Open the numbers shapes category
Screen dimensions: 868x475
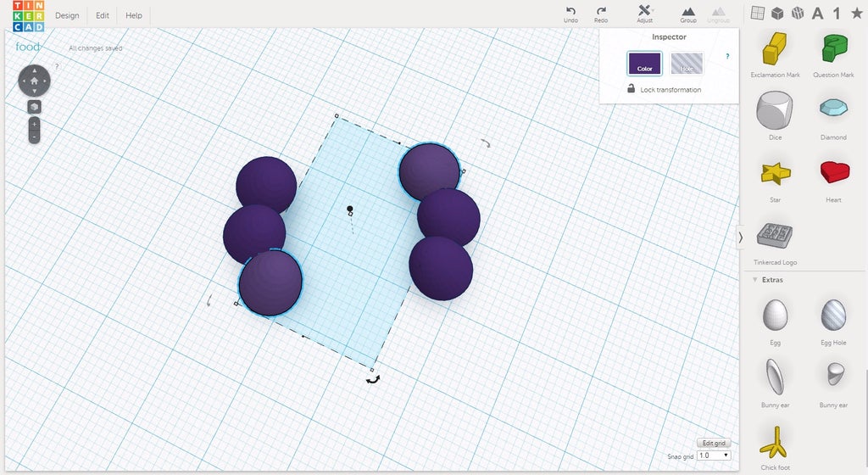pos(837,13)
